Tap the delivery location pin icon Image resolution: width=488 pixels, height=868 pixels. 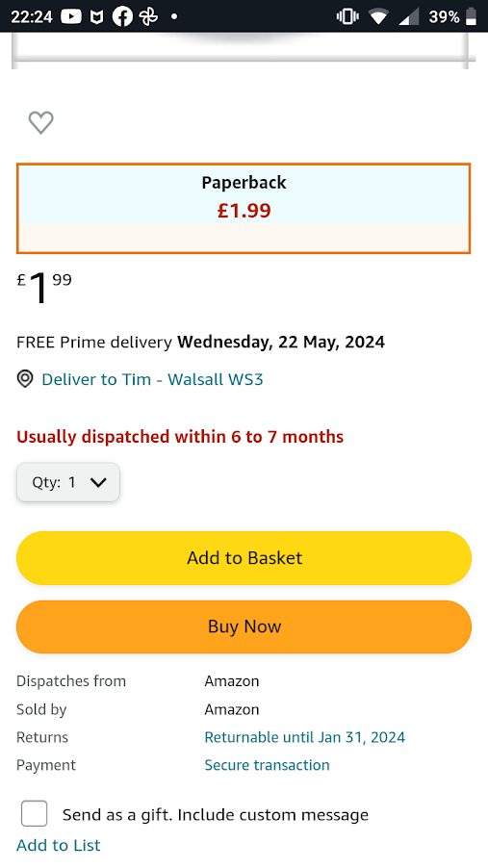[25, 379]
